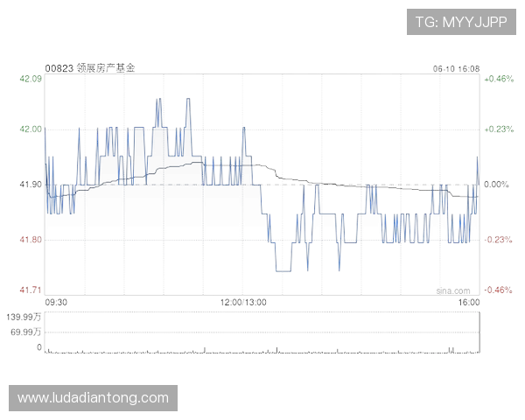Select the top green percentage on right axis
This screenshot has width=525, height=420.
tap(499, 79)
